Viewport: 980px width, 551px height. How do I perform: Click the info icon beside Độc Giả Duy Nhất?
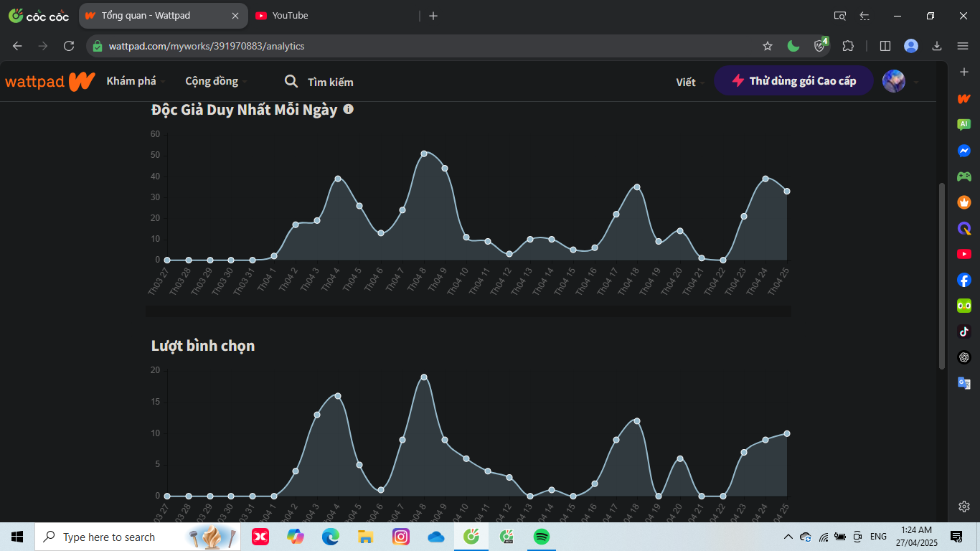point(349,110)
